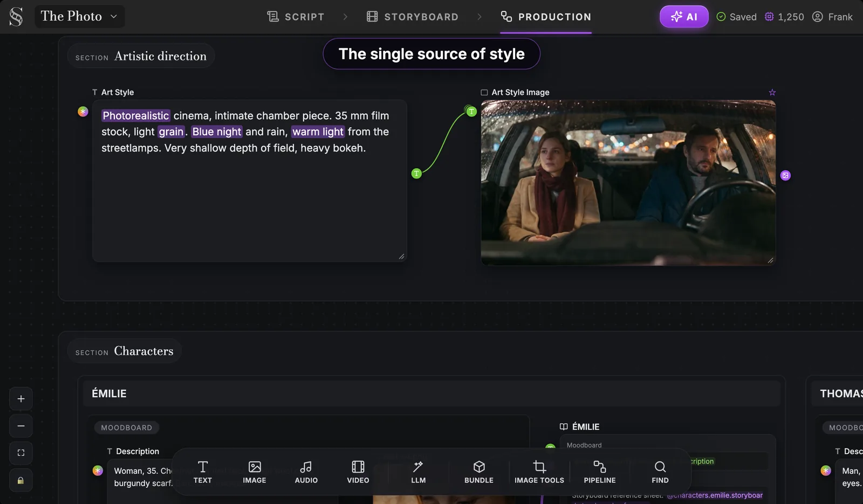This screenshot has height=504, width=863.
Task: Grab the Art Style text box resize handle
Action: (x=401, y=257)
